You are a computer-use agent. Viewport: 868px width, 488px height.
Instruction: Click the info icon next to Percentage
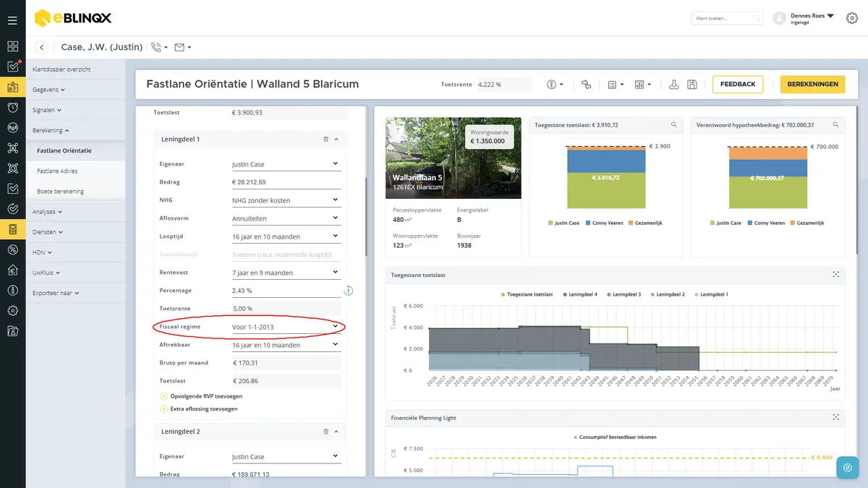pyautogui.click(x=348, y=291)
